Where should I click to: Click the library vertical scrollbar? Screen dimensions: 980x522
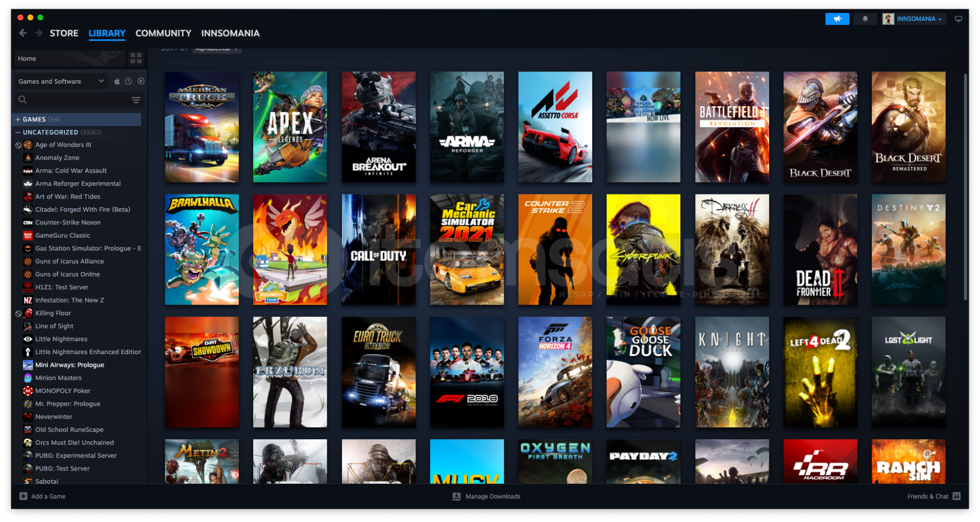pos(966,187)
